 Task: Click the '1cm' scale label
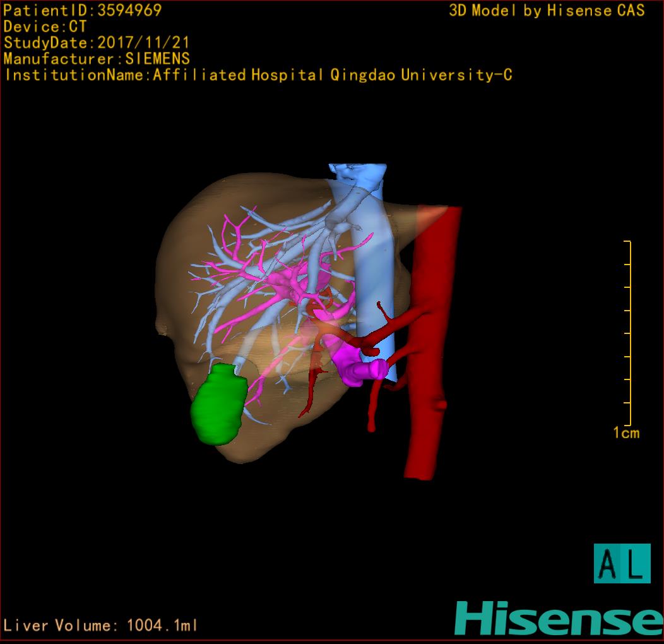(626, 432)
